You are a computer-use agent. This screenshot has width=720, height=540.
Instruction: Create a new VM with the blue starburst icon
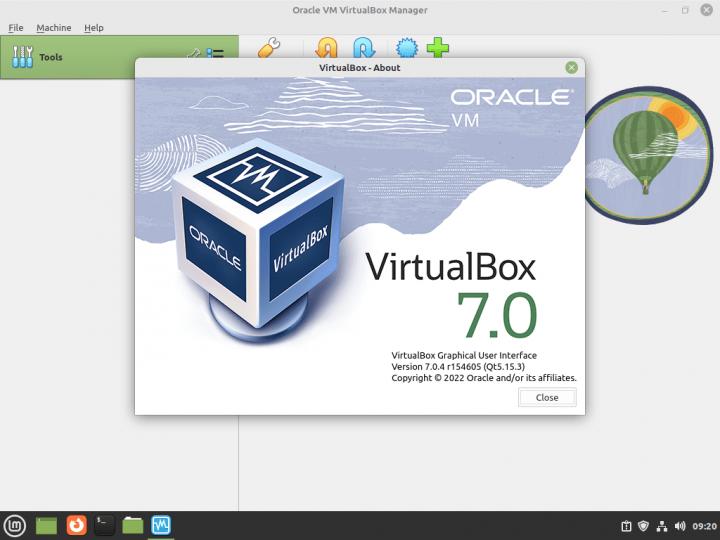[x=406, y=47]
